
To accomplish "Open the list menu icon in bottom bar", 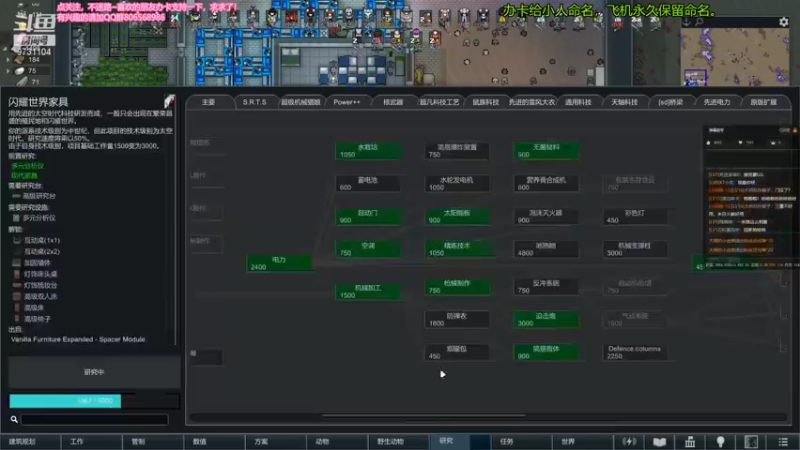I will point(783,442).
